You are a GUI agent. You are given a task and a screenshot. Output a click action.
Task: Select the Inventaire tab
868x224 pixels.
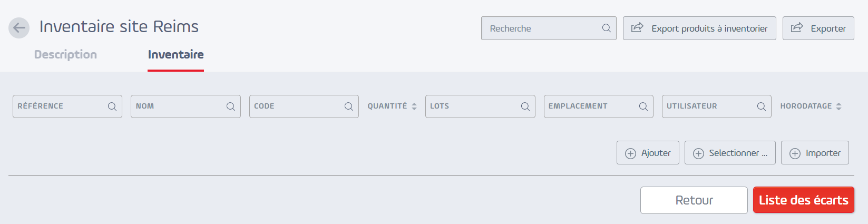click(175, 54)
